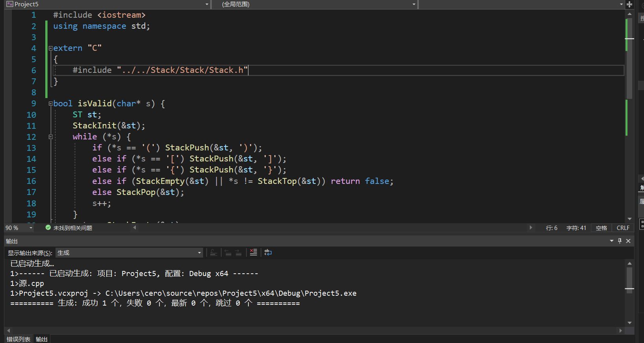Click the find message in code icon
Image resolution: width=644 pixels, height=343 pixels.
point(214,253)
